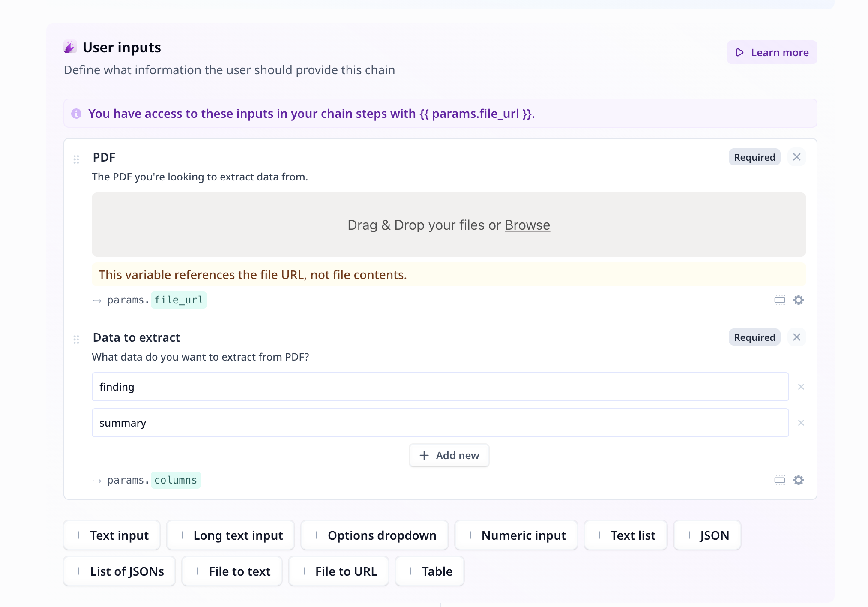868x607 pixels.
Task: Click 'What data do you want to extract' description
Action: 201,357
